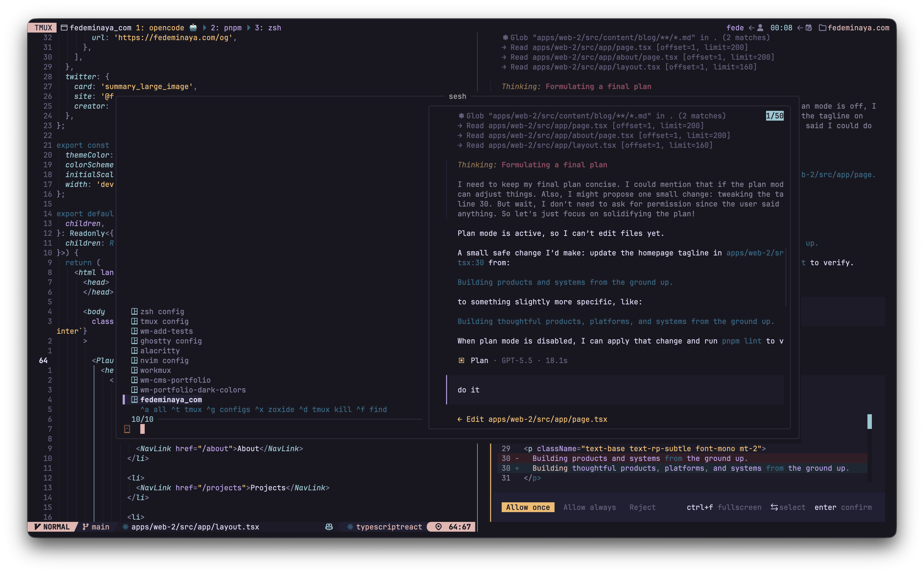The width and height of the screenshot is (924, 574).
Task: Select nvim config session in sesh list
Action: (165, 360)
